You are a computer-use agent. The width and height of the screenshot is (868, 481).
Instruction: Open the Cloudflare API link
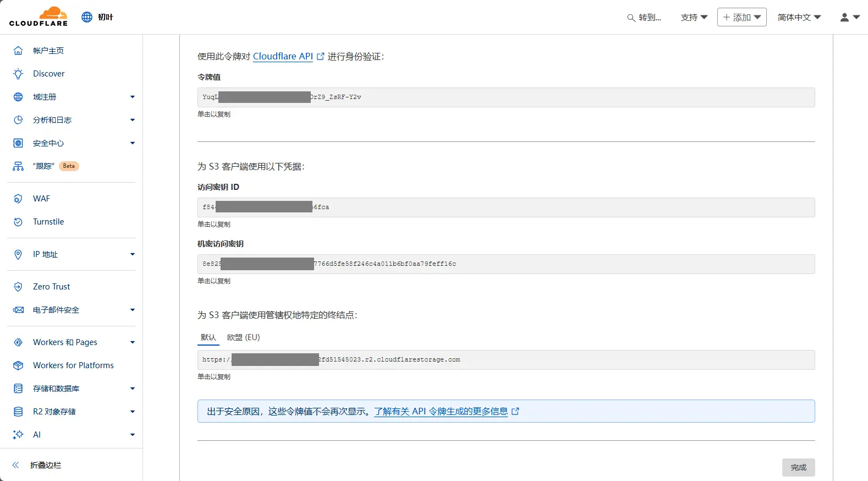283,56
